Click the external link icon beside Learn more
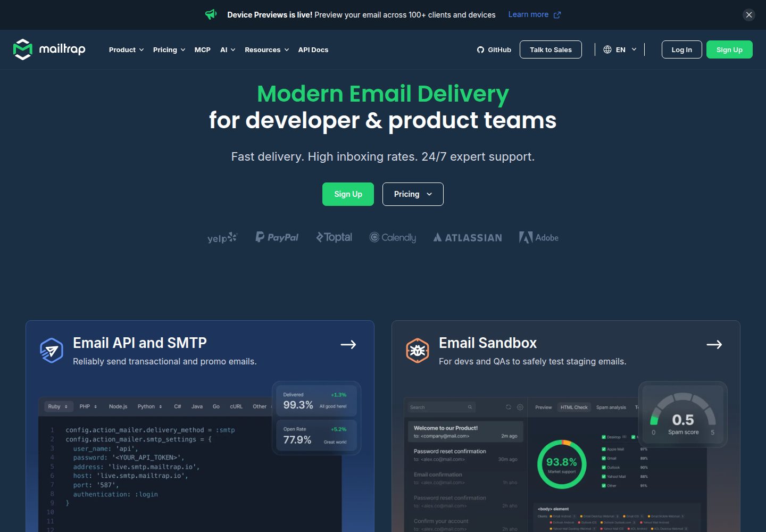The width and height of the screenshot is (766, 532). [x=557, y=15]
